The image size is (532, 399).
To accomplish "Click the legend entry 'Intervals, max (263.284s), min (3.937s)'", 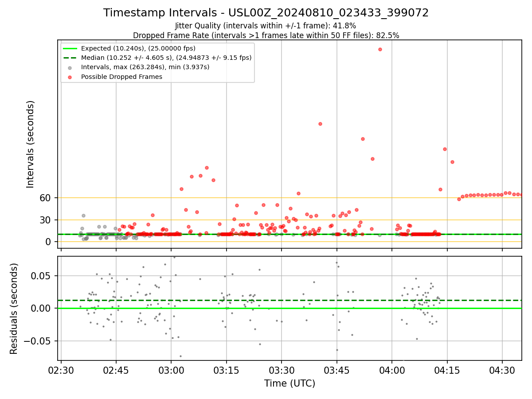I will pos(145,67).
